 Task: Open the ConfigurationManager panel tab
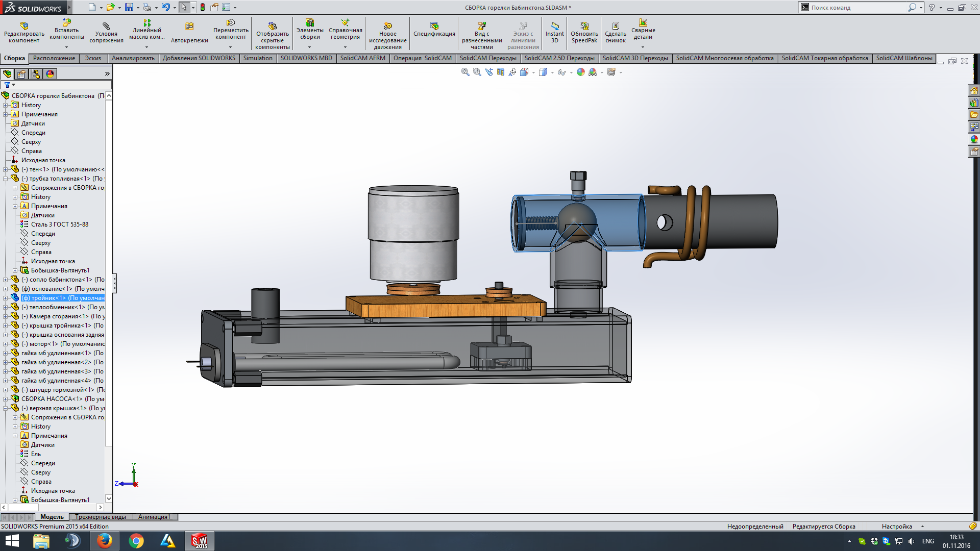(36, 74)
